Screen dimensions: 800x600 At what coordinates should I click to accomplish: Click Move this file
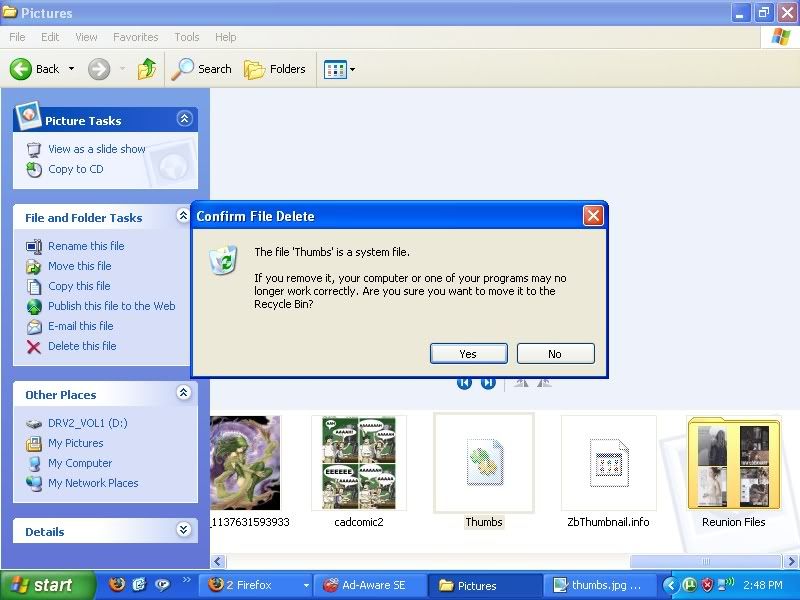pos(80,266)
